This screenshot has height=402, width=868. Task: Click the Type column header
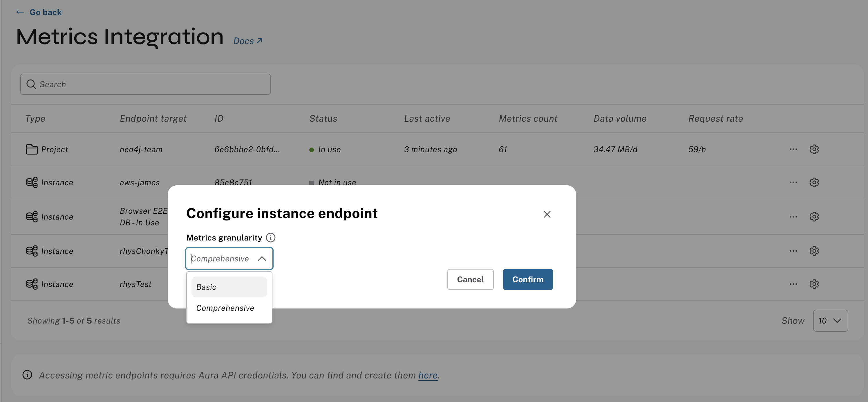(x=35, y=119)
